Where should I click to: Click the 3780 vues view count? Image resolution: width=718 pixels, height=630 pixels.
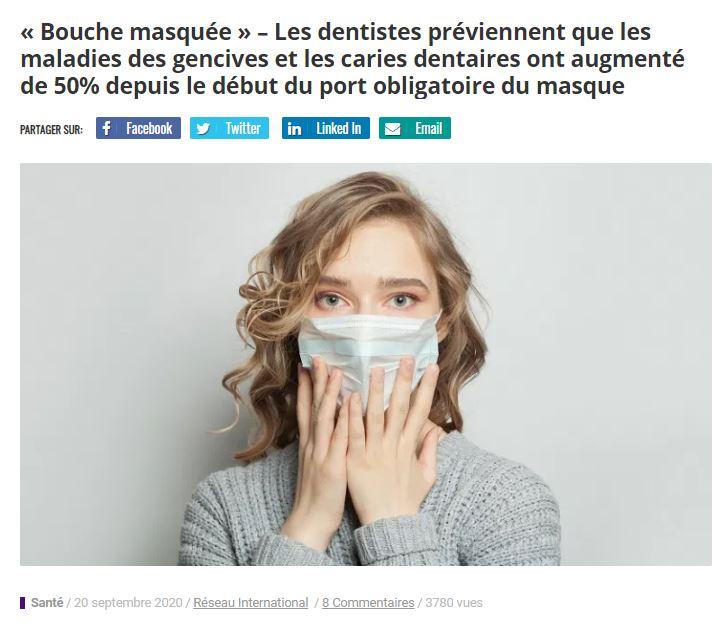(454, 603)
